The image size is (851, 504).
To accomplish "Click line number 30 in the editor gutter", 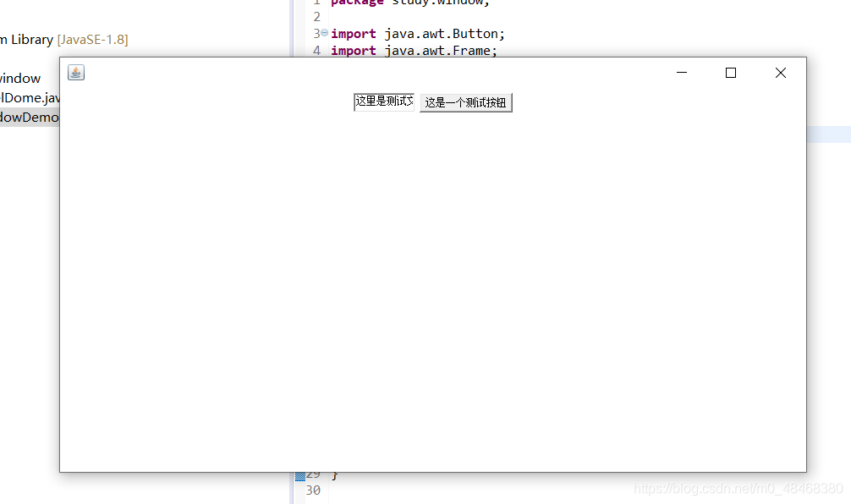I will point(313,490).
